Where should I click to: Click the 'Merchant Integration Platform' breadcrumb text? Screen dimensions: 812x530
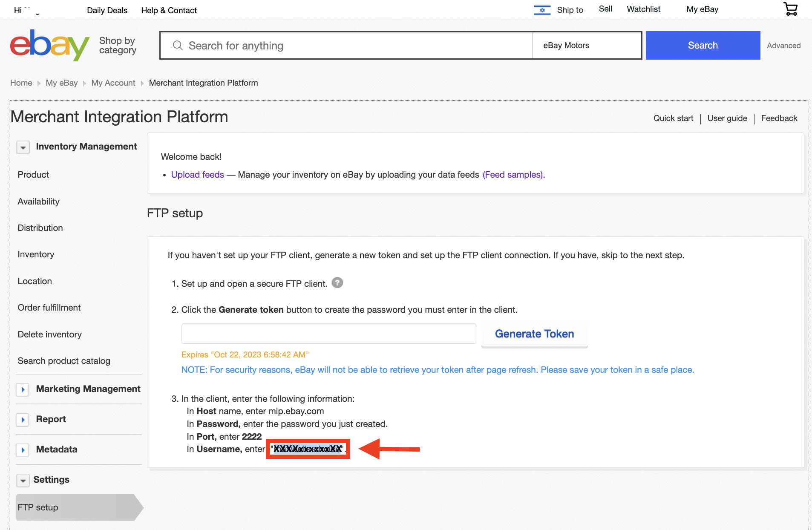click(x=203, y=83)
